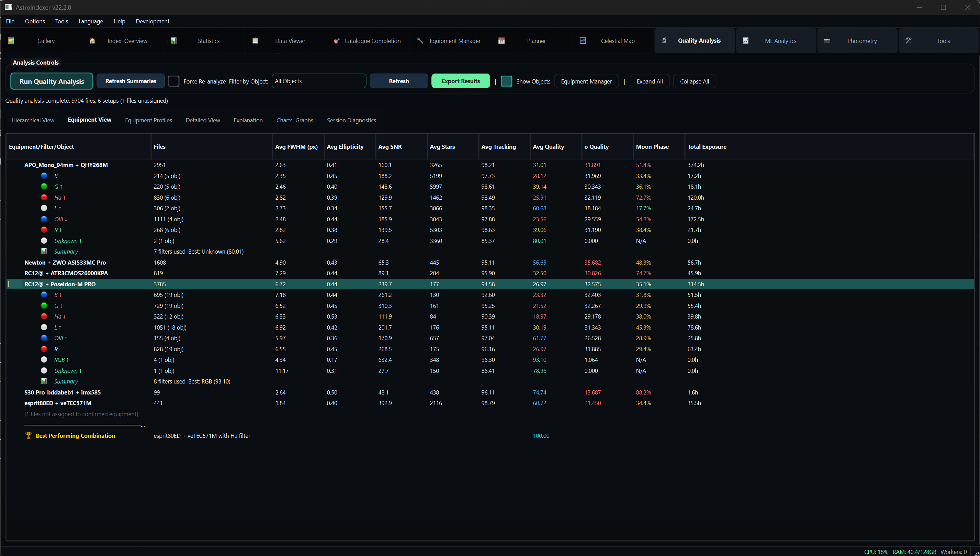Open the Gallery panel
Viewport: 980px width, 556px height.
[46, 41]
